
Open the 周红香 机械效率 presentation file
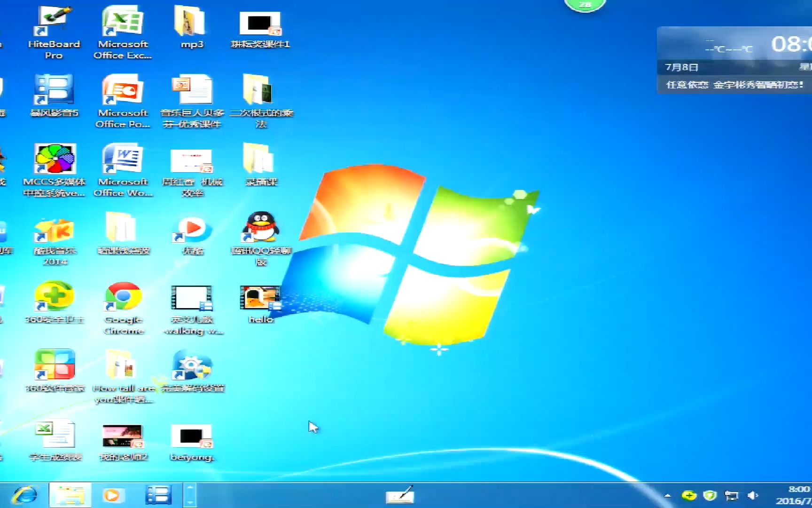[192, 172]
